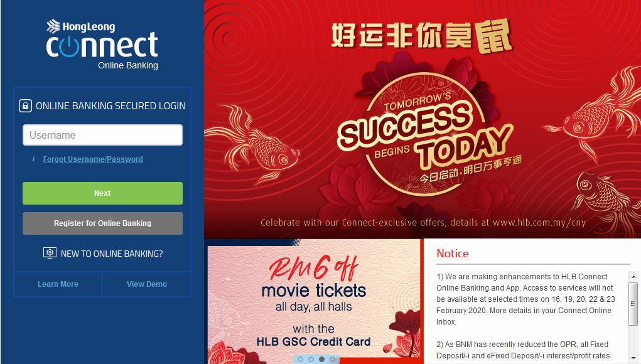Click the Notice heading
Image resolution: width=641 pixels, height=364 pixels.
453,254
